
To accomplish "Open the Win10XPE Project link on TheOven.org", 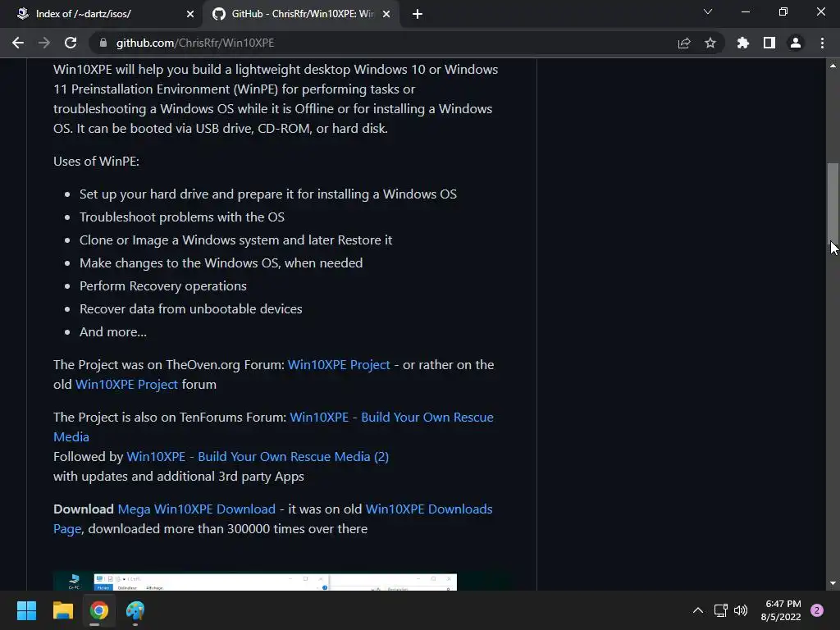I will pos(339,365).
